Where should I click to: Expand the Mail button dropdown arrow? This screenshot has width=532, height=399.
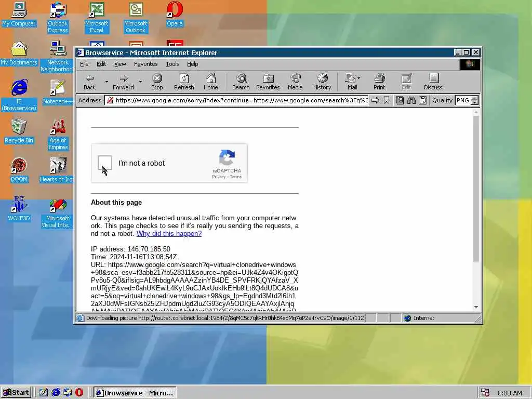click(x=359, y=78)
